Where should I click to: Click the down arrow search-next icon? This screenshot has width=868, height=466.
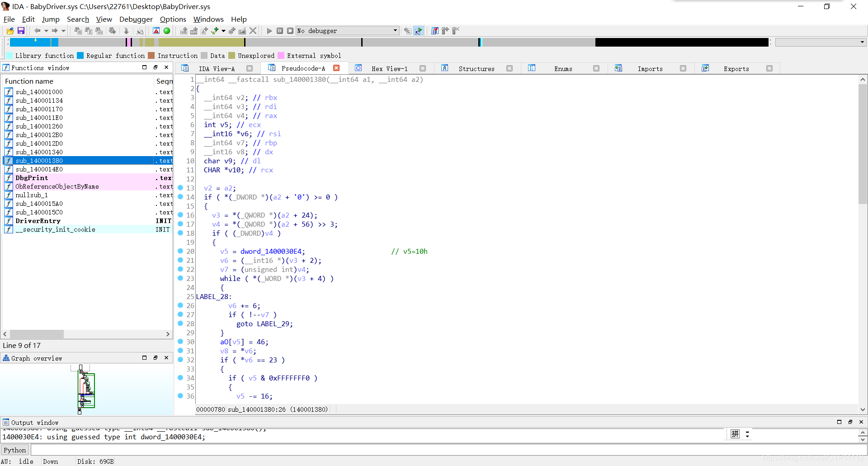[126, 31]
